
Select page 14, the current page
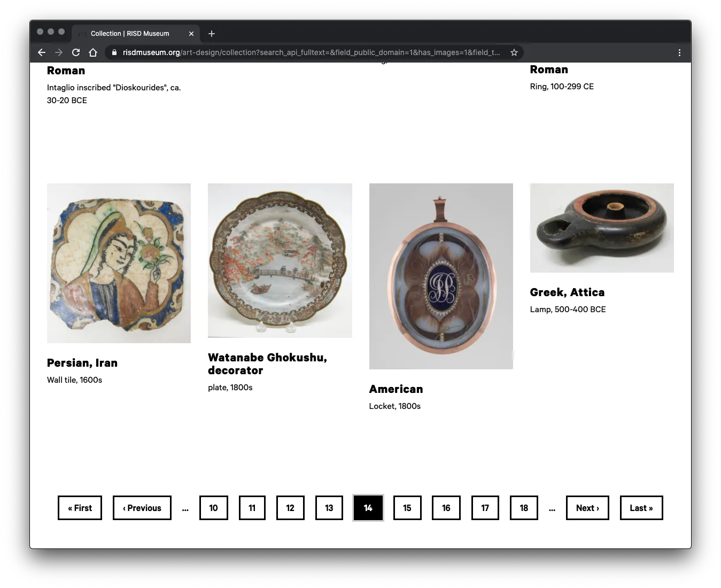[368, 508]
